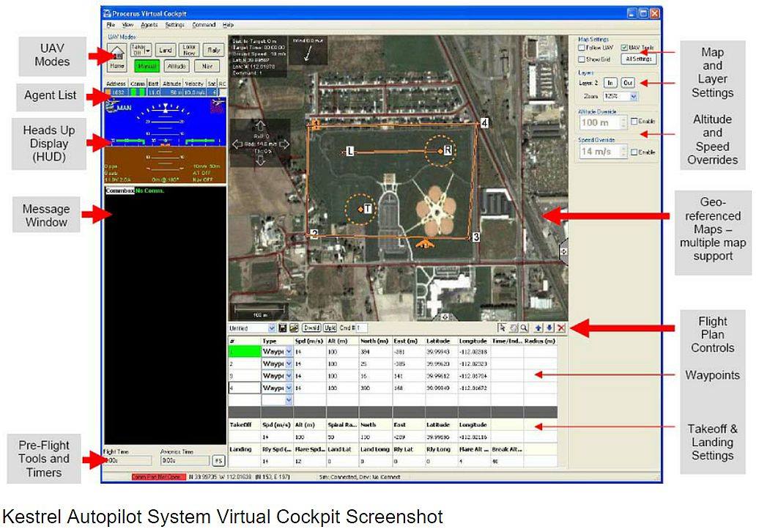The width and height of the screenshot is (759, 532).
Task: Open waypoint 2 Type dropdown
Action: tap(289, 363)
